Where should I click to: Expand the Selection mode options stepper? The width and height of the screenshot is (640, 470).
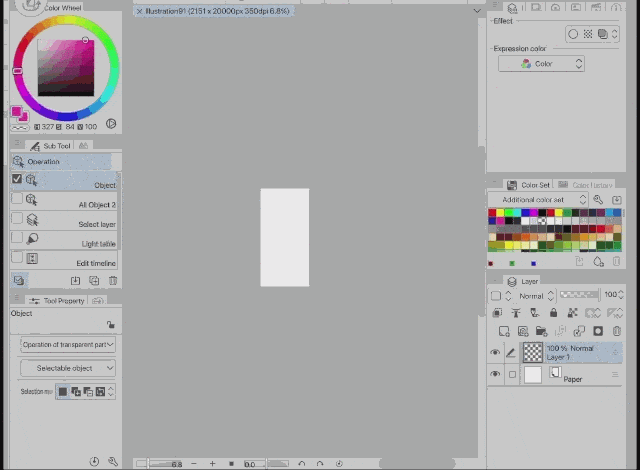[x=111, y=392]
